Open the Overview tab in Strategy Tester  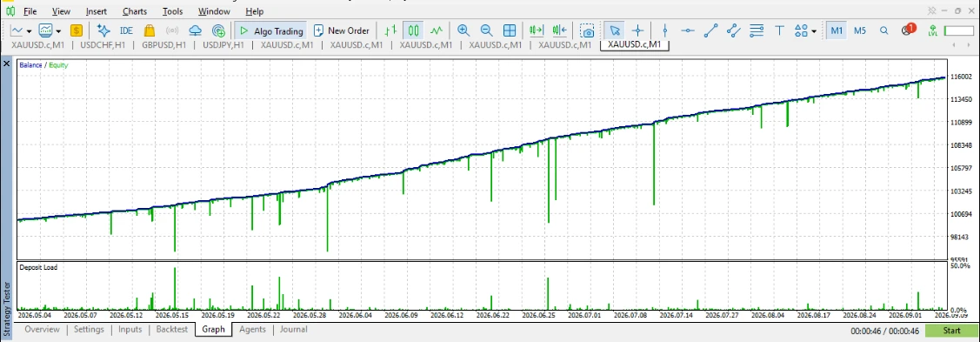(42, 330)
